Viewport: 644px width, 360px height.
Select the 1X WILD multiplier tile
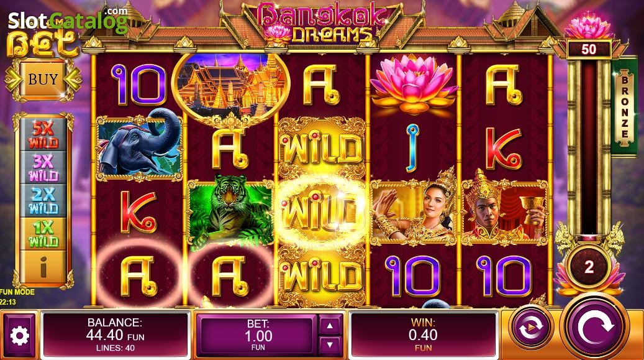(x=43, y=234)
